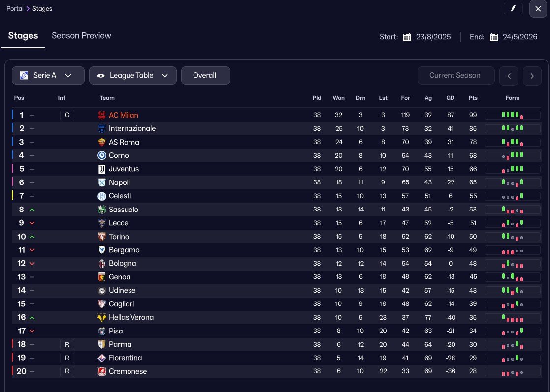The width and height of the screenshot is (550, 392).
Task: Expand the Serie A competition dropdown
Action: (x=45, y=76)
